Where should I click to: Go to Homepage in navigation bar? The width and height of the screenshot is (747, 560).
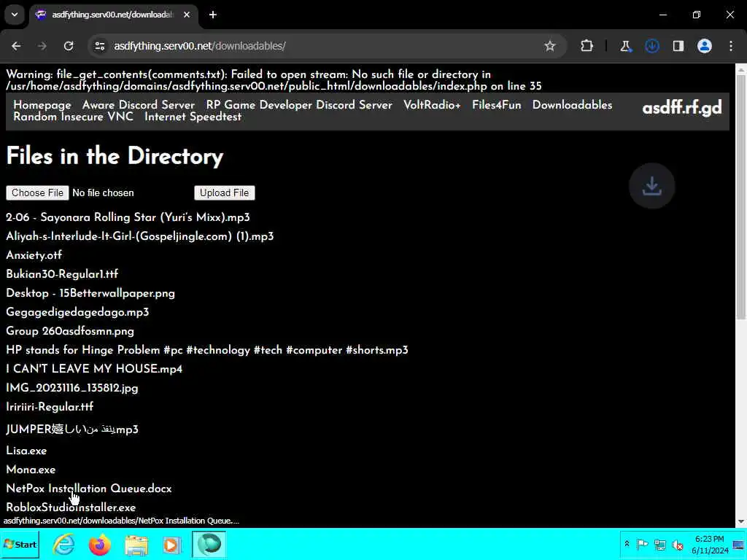[x=42, y=105]
